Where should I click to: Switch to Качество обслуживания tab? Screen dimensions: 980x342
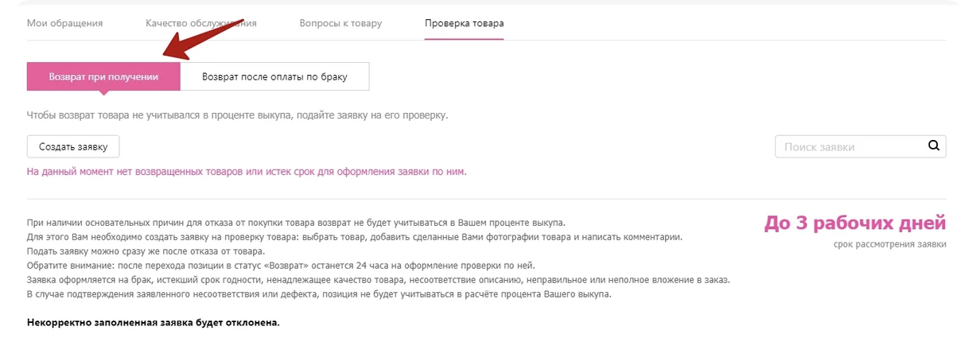(201, 23)
